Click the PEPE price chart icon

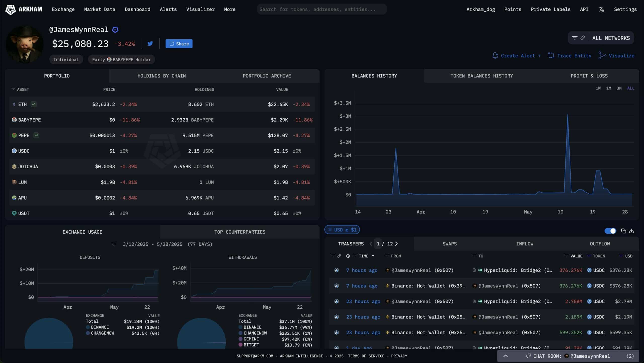(x=36, y=135)
